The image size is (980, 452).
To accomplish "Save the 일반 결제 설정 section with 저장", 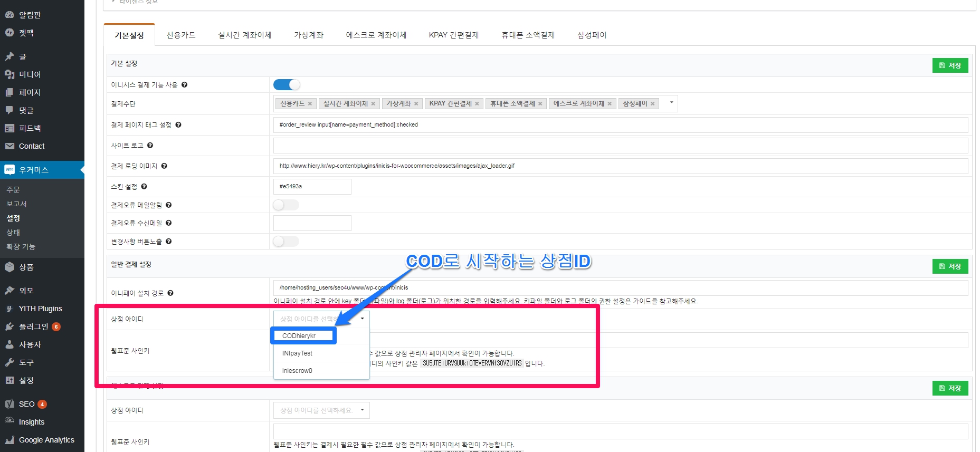I will [x=950, y=266].
